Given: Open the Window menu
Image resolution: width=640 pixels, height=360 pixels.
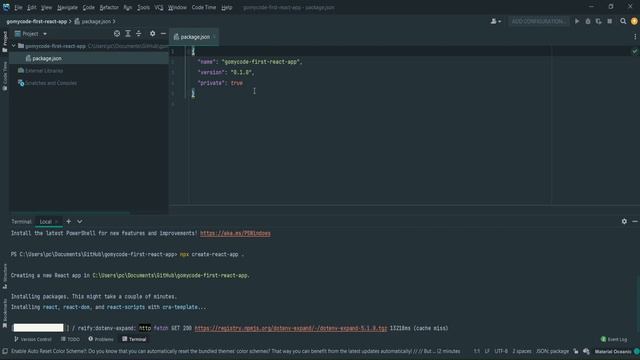Looking at the screenshot, I should [177, 7].
